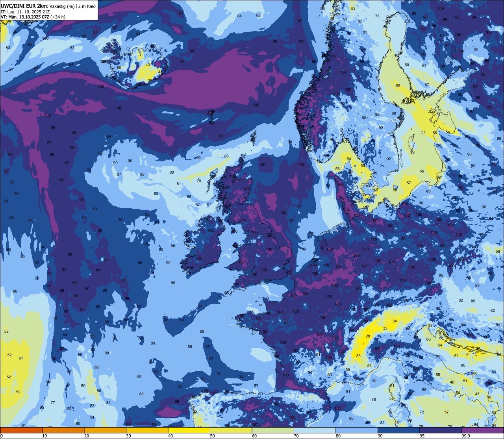Click the dark indigo 95–99.9 legend segment
The height and width of the screenshot is (439, 504).
coord(441,430)
